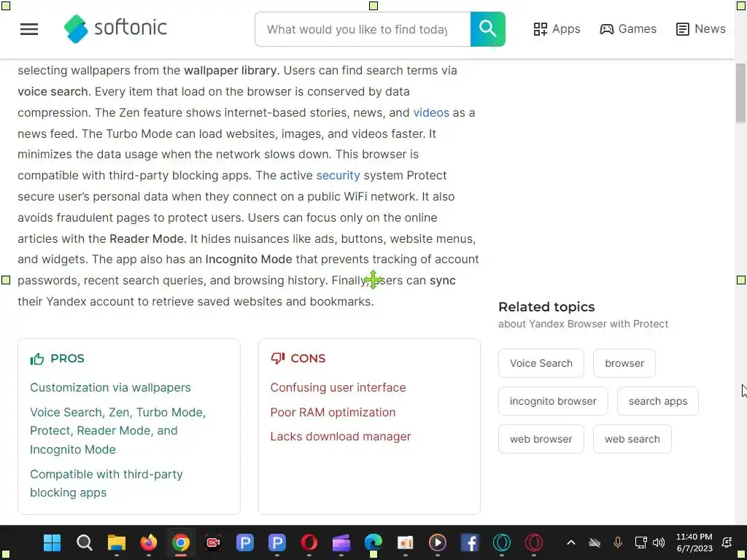Open the volume control tray icon

[659, 542]
